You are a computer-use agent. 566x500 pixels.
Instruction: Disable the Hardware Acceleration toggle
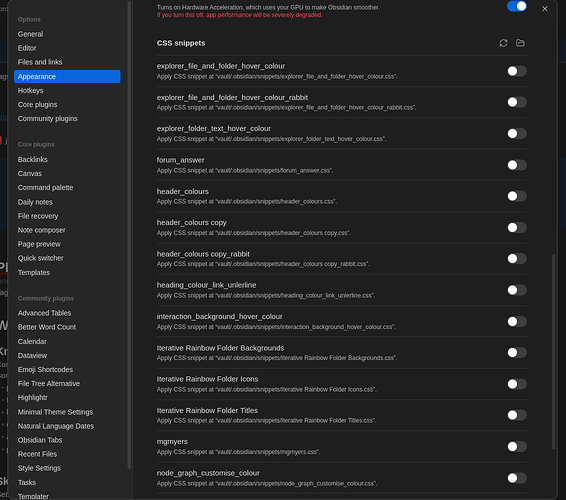[x=517, y=6]
